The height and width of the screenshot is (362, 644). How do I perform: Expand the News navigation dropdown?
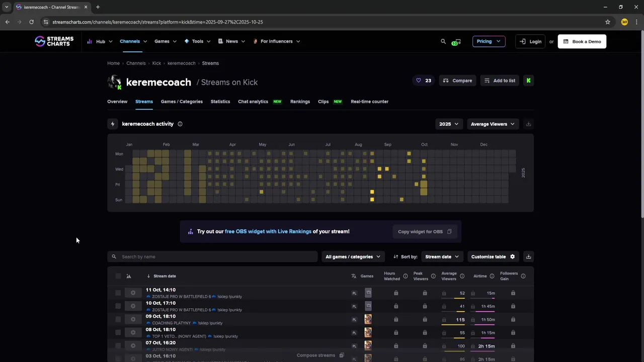coord(231,41)
